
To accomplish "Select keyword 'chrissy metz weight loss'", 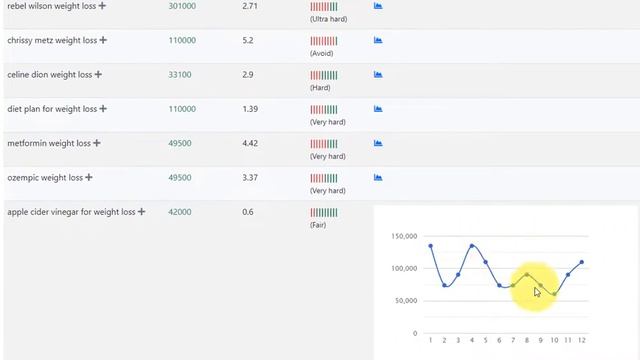I will pyautogui.click(x=52, y=40).
